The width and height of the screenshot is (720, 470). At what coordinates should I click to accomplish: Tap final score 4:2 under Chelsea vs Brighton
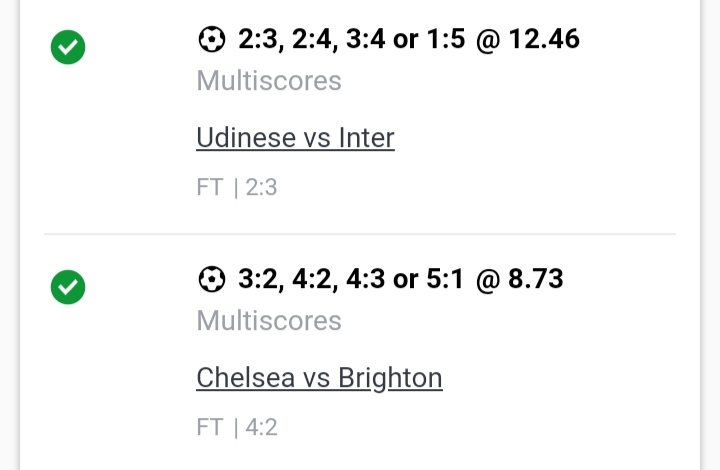261,427
